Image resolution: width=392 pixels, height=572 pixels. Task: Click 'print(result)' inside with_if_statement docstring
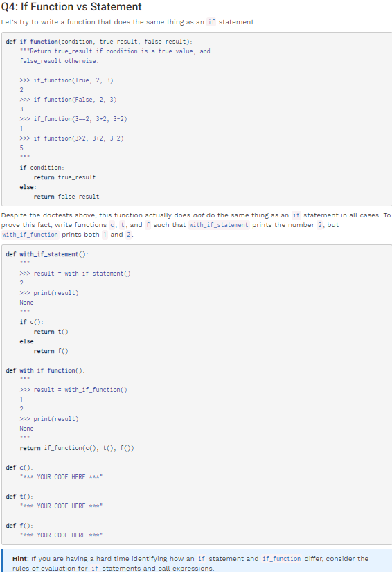coord(49,293)
